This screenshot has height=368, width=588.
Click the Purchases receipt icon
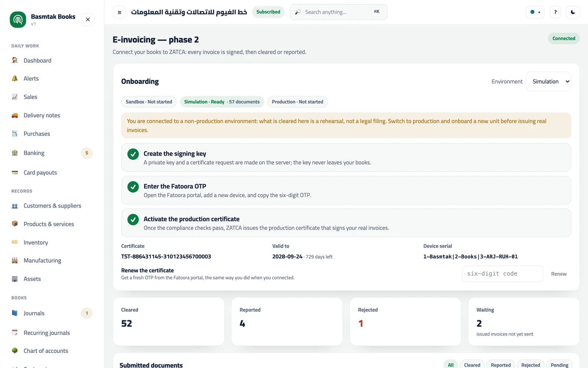click(15, 134)
